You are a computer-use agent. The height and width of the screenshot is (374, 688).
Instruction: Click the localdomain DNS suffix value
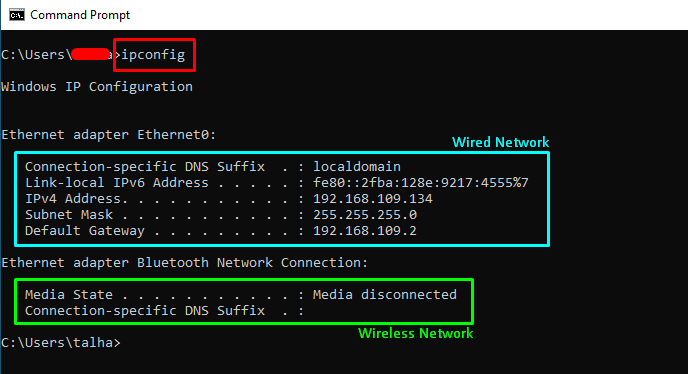pos(356,167)
